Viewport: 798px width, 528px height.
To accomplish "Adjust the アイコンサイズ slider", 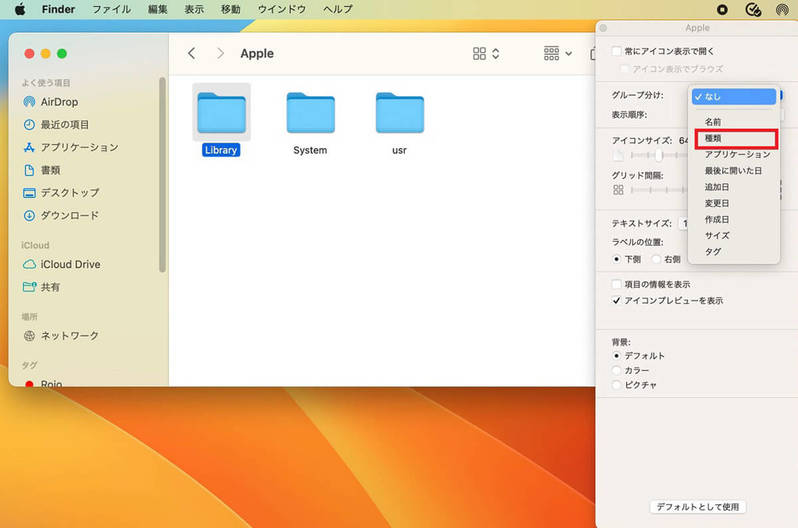I will [659, 155].
